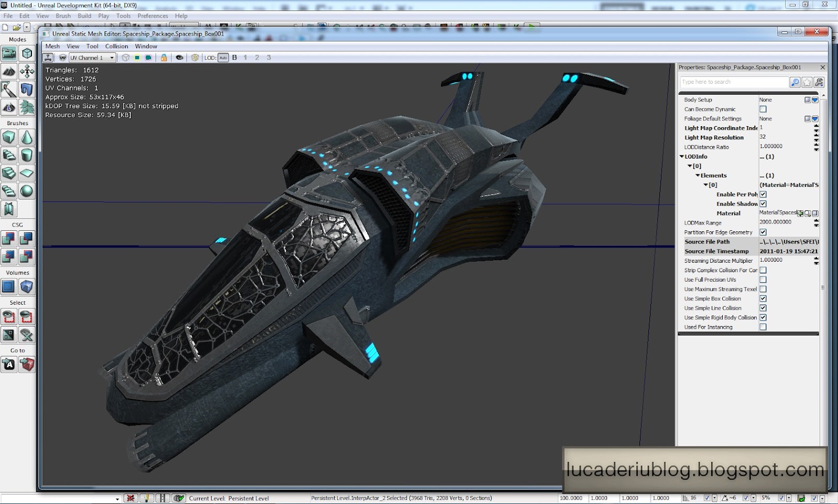Click CSG Deintersect button

(27, 256)
